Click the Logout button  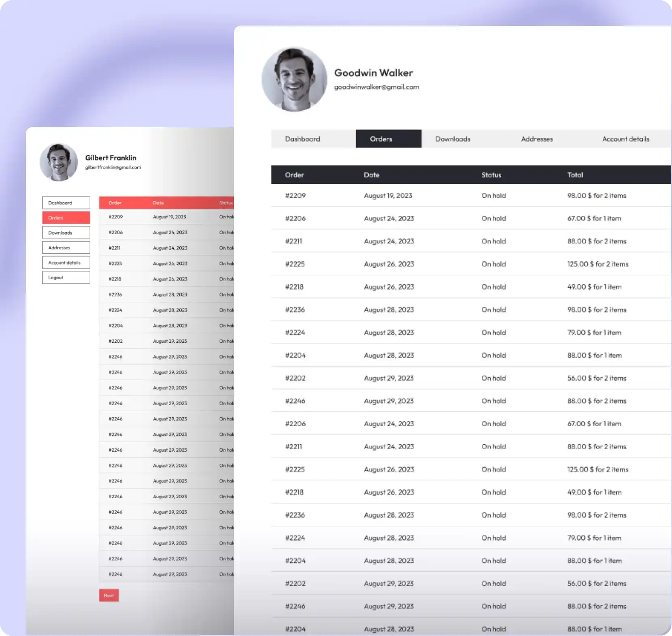pos(66,277)
